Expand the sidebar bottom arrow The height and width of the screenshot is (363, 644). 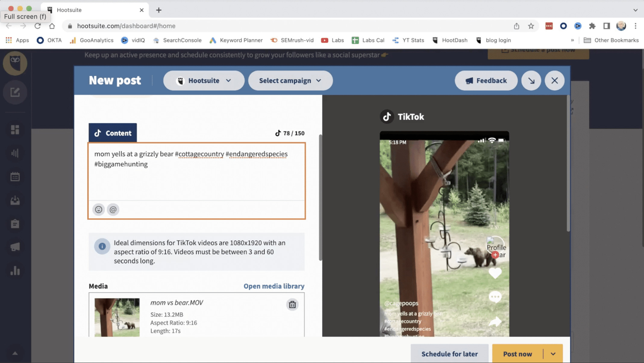pyautogui.click(x=15, y=353)
